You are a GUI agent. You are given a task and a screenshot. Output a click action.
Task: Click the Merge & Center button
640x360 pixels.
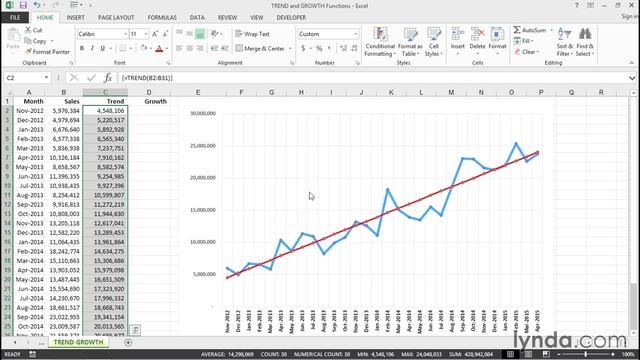point(260,49)
